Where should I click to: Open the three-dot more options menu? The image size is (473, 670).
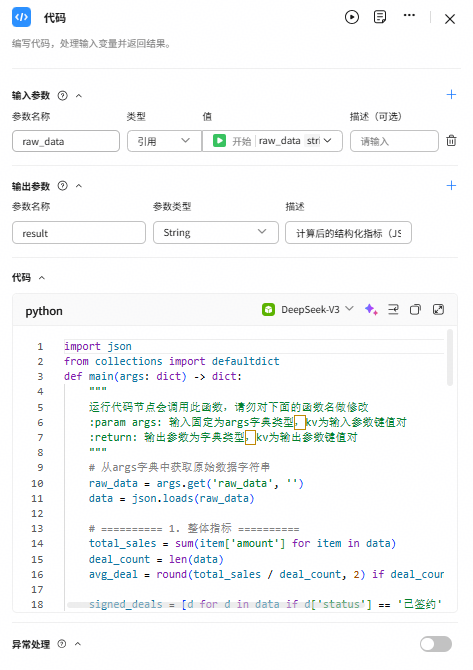[x=409, y=15]
